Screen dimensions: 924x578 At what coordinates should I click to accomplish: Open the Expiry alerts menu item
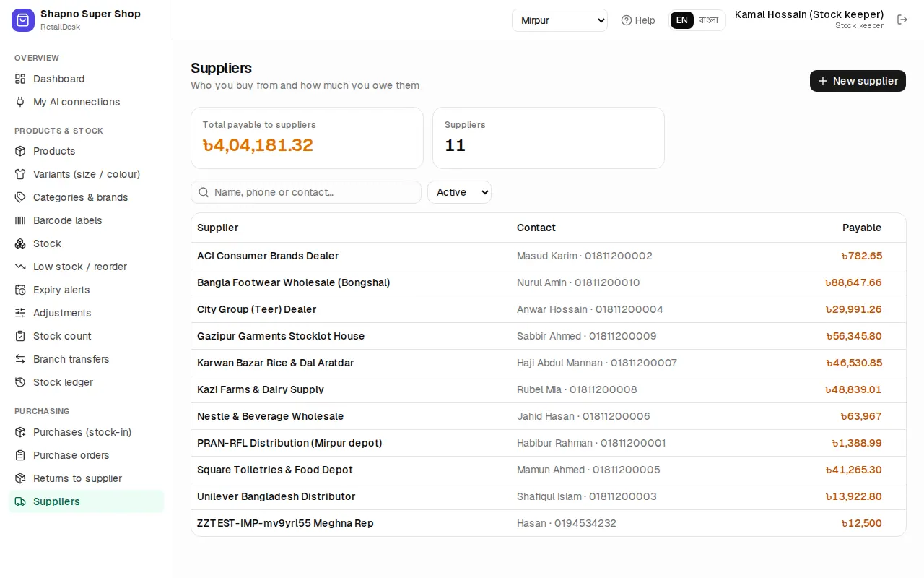[87, 290]
